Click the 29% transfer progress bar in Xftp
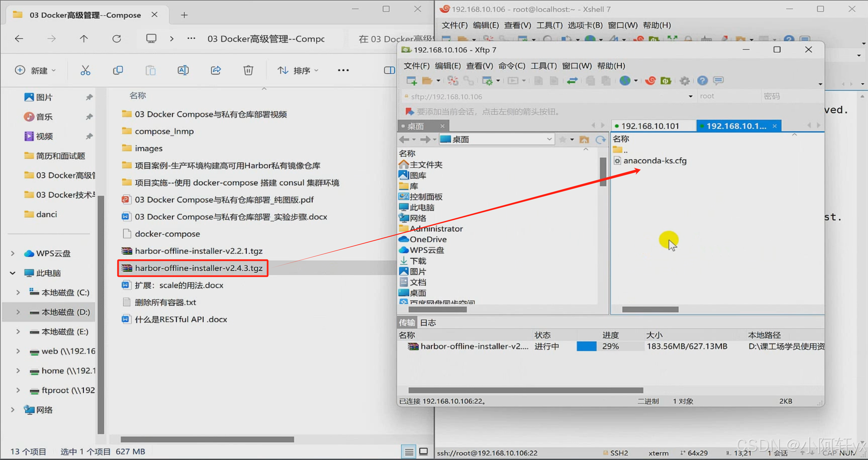The height and width of the screenshot is (460, 868). click(x=610, y=346)
